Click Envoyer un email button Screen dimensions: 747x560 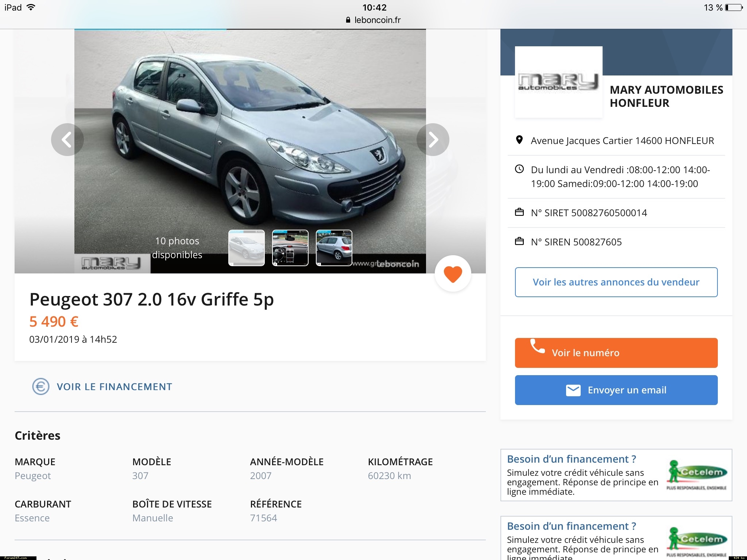click(616, 390)
